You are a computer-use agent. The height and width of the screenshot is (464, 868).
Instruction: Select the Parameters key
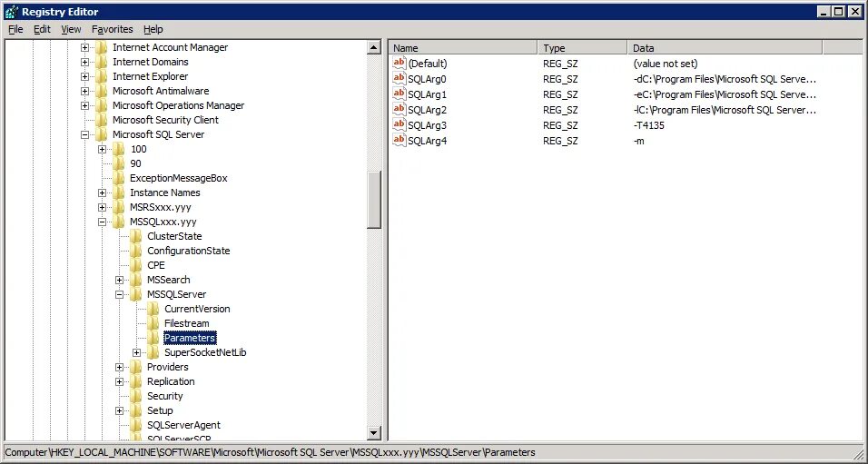click(190, 338)
